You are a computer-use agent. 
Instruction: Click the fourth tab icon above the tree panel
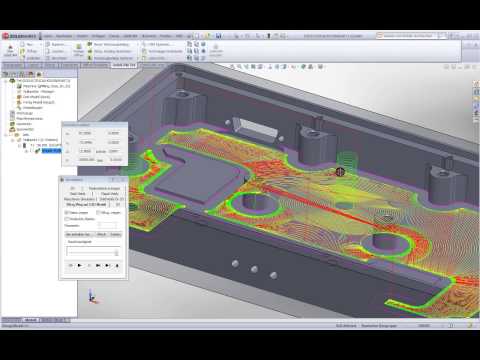[x=31, y=74]
